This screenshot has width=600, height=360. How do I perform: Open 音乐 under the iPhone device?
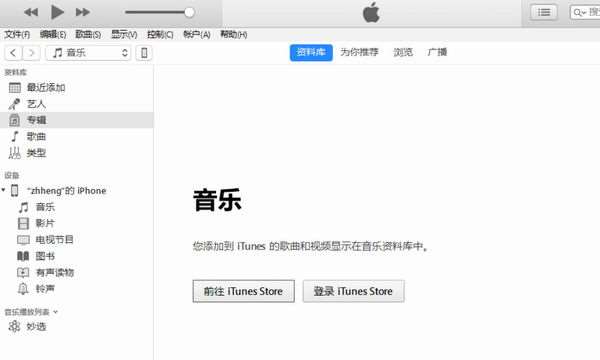45,207
